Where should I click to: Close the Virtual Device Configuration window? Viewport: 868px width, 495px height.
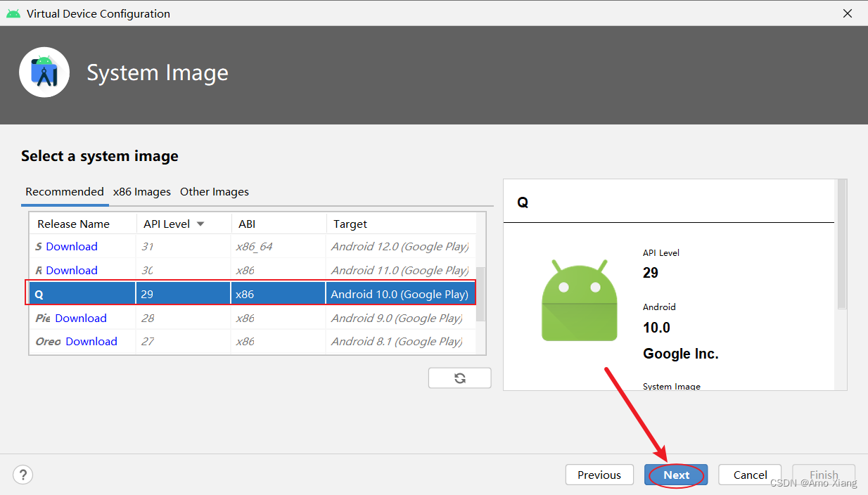(x=847, y=13)
